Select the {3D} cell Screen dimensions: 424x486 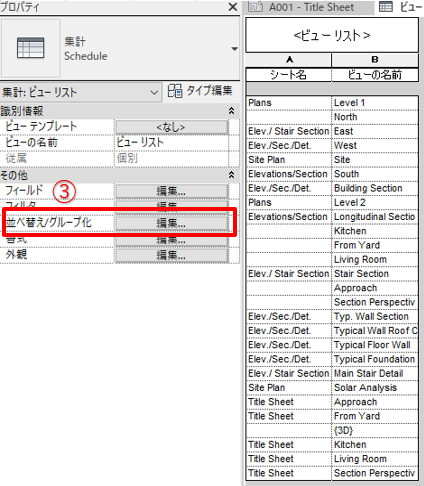point(375,431)
